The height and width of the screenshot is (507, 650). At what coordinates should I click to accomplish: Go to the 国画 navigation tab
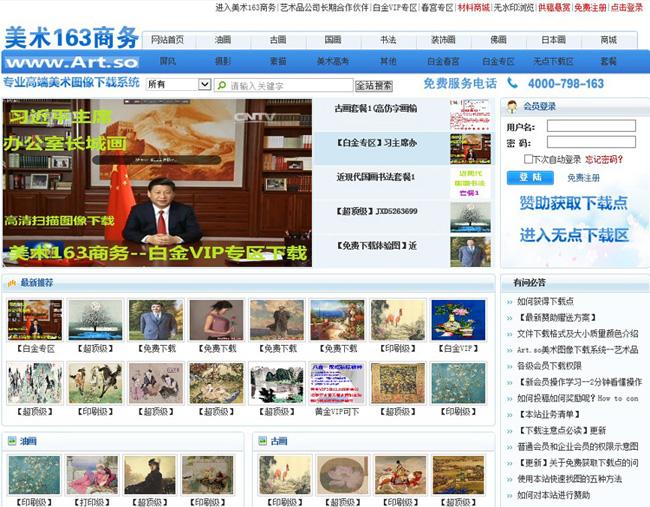coord(333,40)
